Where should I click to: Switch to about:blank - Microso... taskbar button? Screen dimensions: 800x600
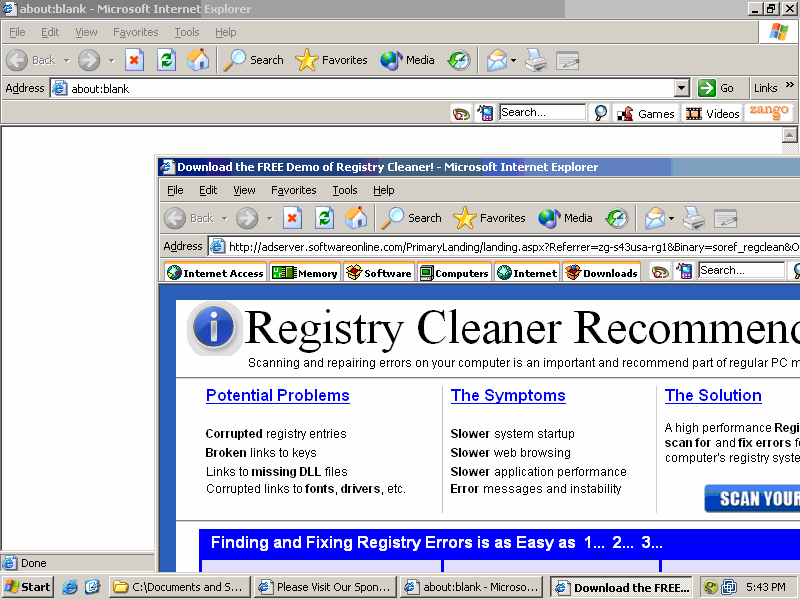point(472,587)
